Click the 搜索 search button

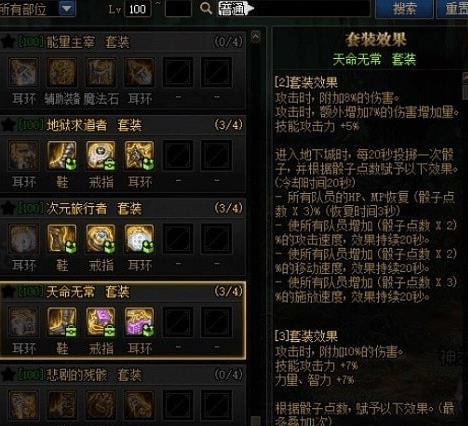pyautogui.click(x=404, y=9)
